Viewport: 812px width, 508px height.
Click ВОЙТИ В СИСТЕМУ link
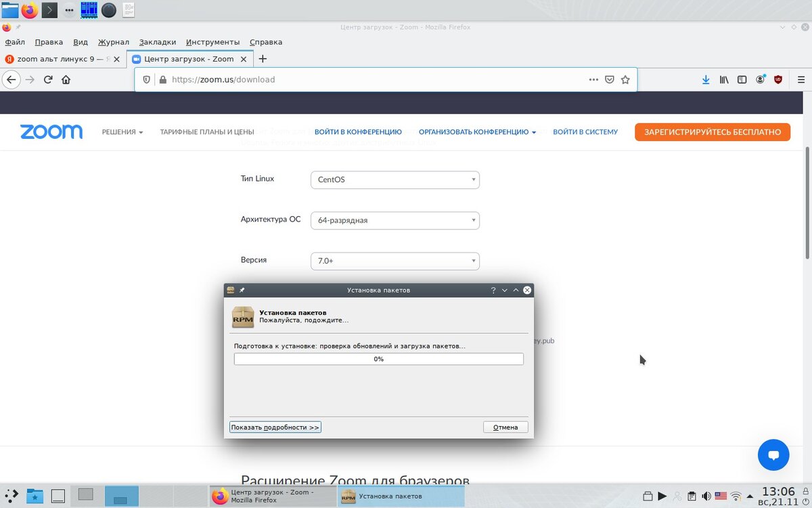point(585,132)
